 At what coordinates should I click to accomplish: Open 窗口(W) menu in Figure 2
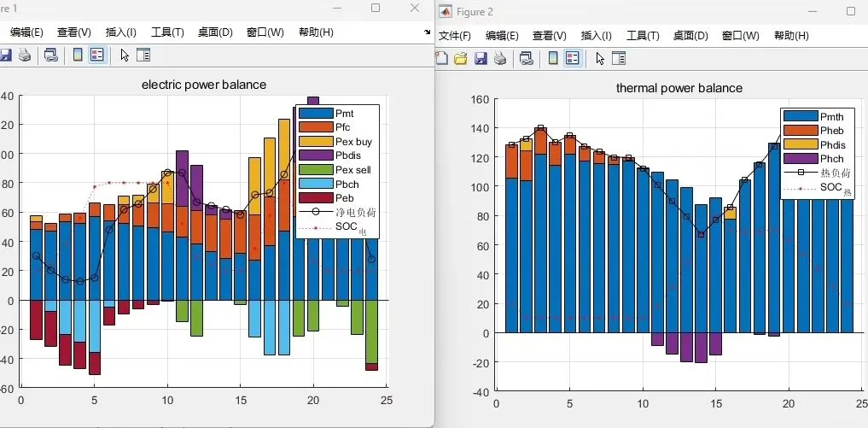(x=741, y=36)
